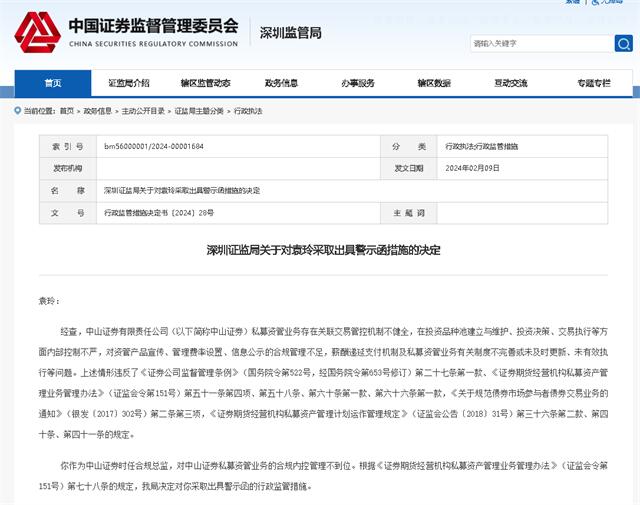The width and height of the screenshot is (640, 505).
Task: Click the 深圳监管局 header title
Action: pos(291,33)
